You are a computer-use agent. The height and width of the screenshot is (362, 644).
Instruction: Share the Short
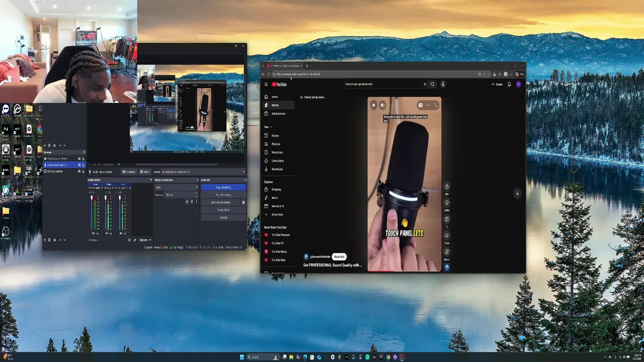tap(447, 235)
